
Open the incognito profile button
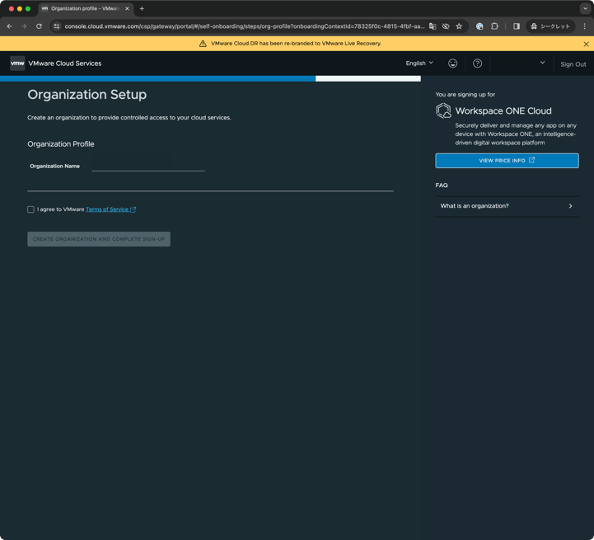coord(550,26)
